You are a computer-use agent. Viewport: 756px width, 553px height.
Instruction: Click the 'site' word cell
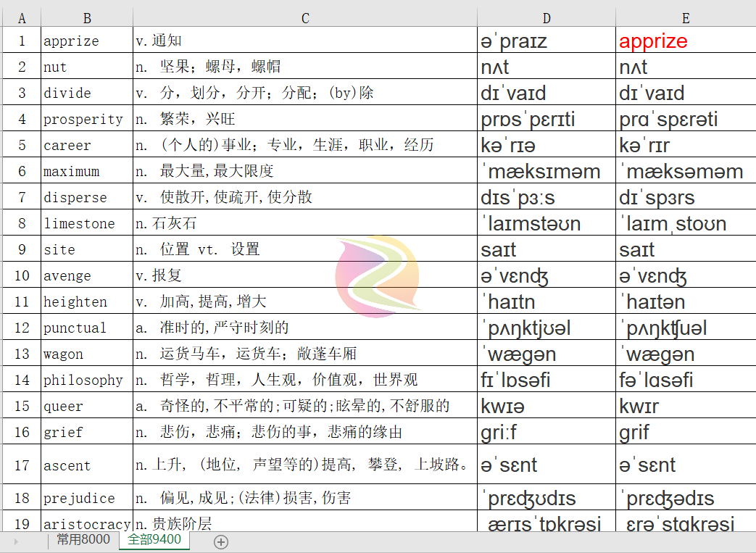coord(87,249)
